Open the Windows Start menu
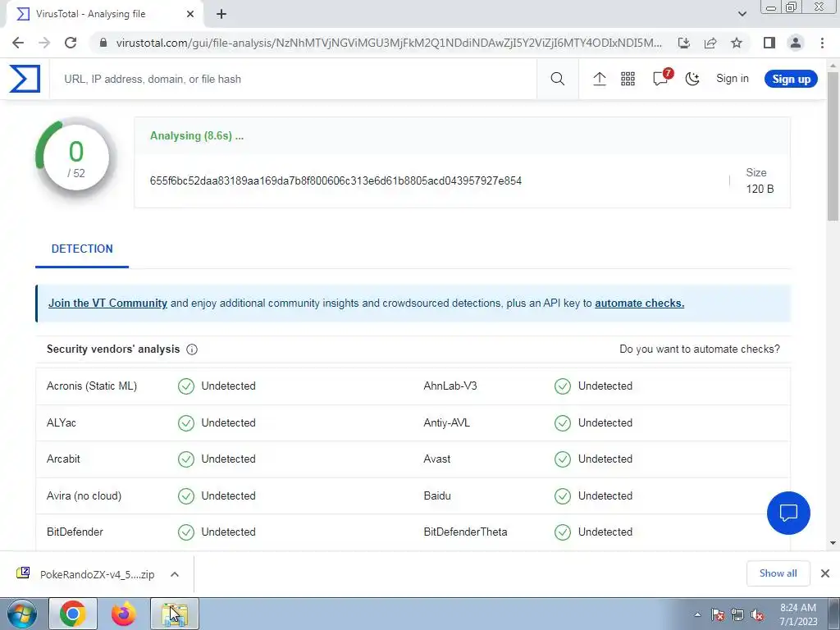Image resolution: width=840 pixels, height=630 pixels. pyautogui.click(x=21, y=614)
